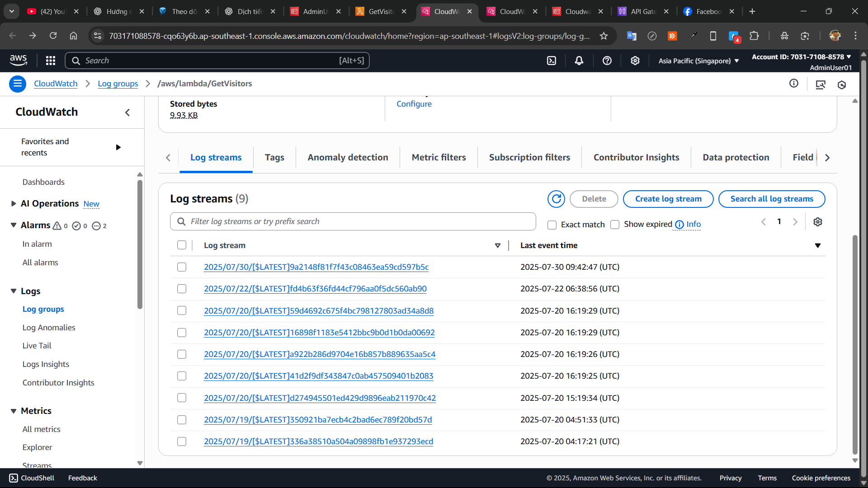Screen dimensions: 868x488
Task: Check the 2025/07/19 stream ending 37293ecd
Action: tap(182, 441)
